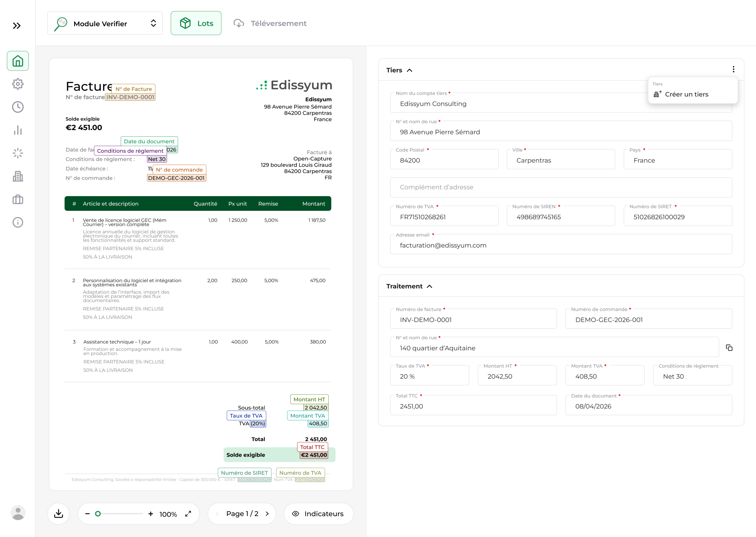Screen dimensions: 756x537
Task: Open statistics bar chart icon
Action: tap(18, 130)
